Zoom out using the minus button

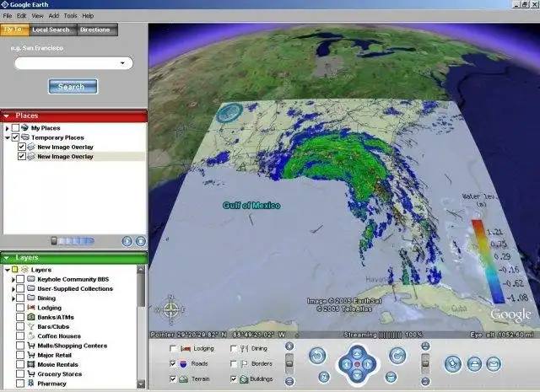pos(289,381)
